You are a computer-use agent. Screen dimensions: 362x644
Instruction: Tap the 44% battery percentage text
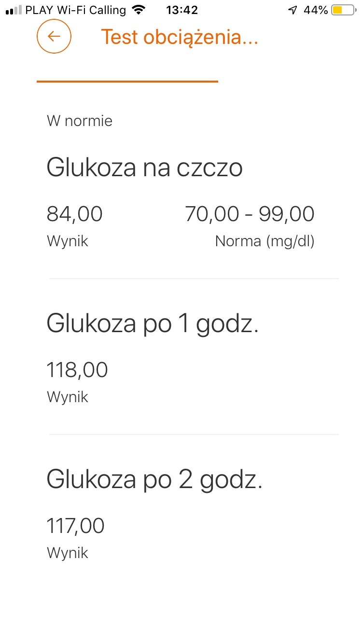point(316,10)
